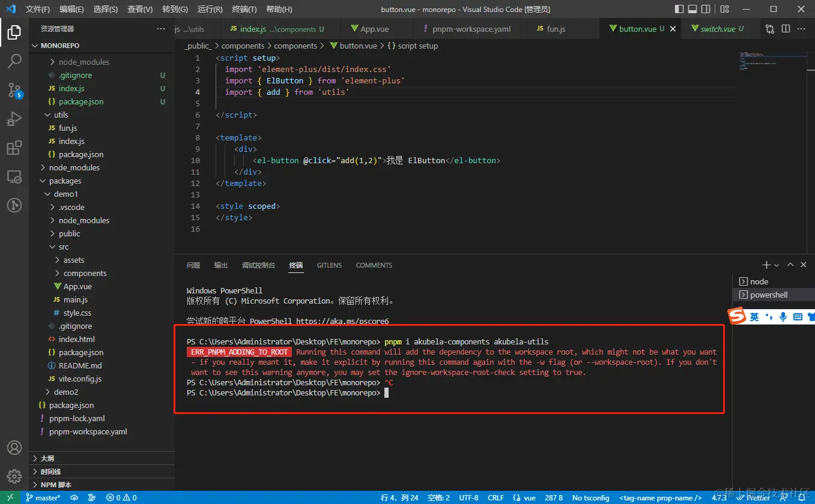Click the split editor icon
815x504 pixels.
(x=786, y=29)
